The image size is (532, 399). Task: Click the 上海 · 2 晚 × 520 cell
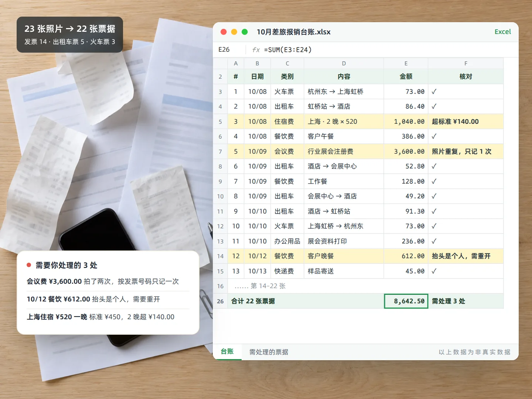click(x=344, y=122)
